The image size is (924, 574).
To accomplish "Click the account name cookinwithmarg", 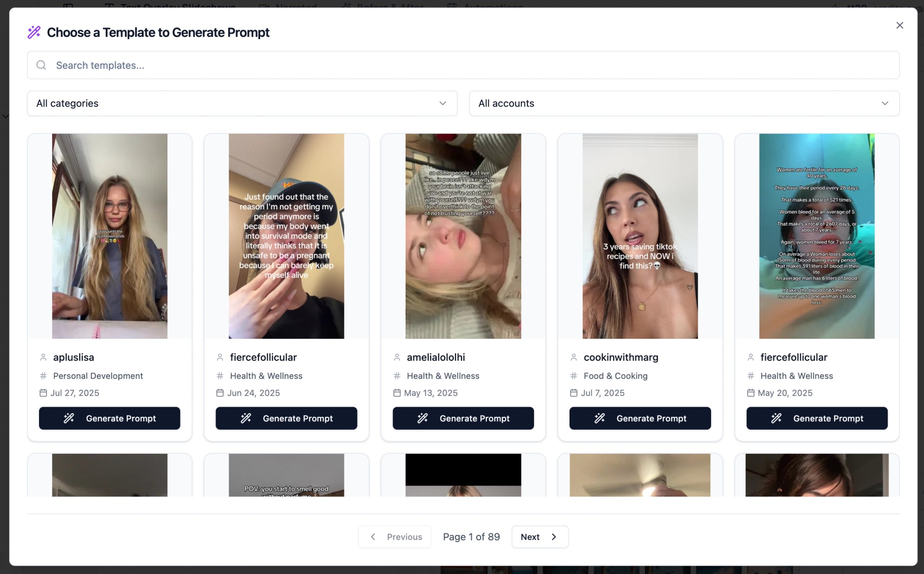I will click(x=621, y=357).
